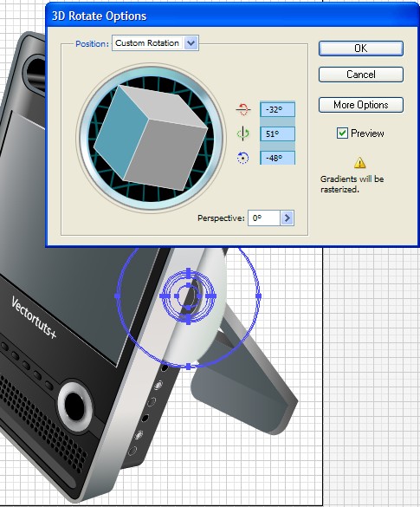Toggle the Preview checkbox
This screenshot has height=507, width=420.
342,133
